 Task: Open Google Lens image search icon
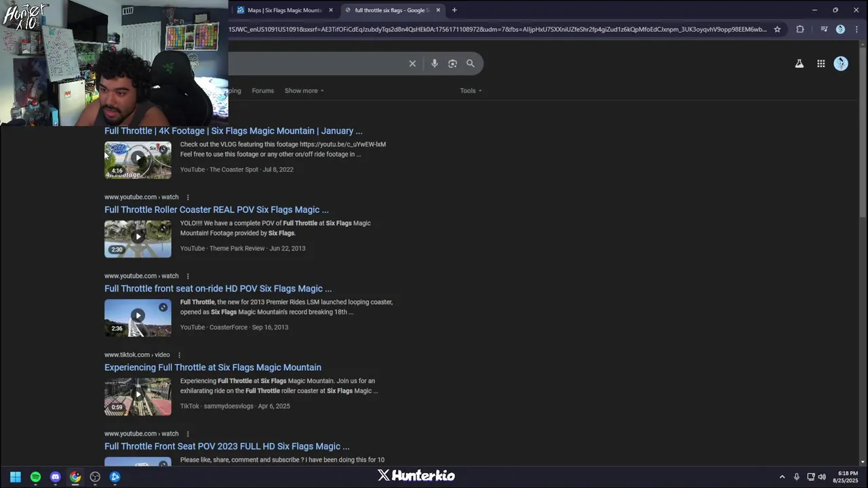click(452, 64)
